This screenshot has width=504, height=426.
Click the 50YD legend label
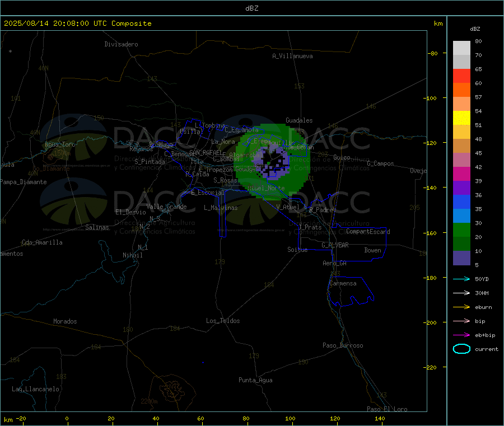482,279
